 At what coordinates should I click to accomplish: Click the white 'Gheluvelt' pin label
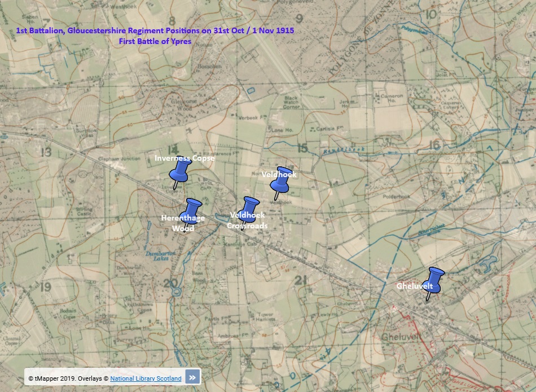pyautogui.click(x=414, y=286)
